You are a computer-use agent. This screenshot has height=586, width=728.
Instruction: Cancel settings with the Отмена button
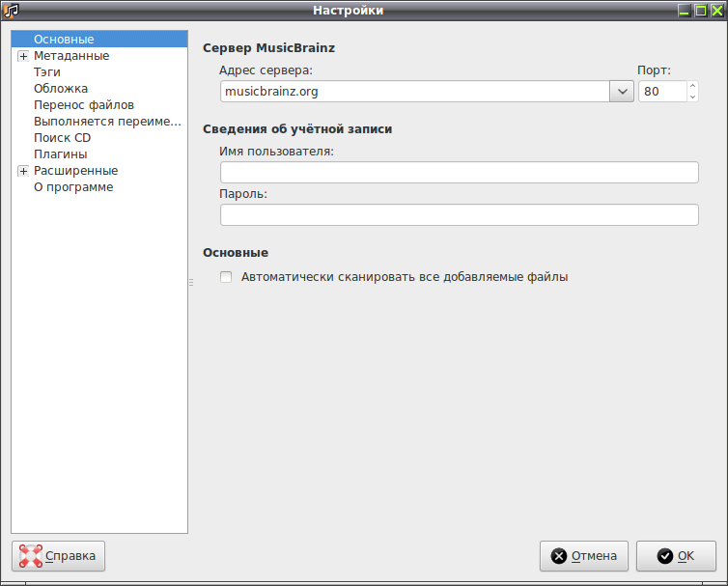[584, 556]
